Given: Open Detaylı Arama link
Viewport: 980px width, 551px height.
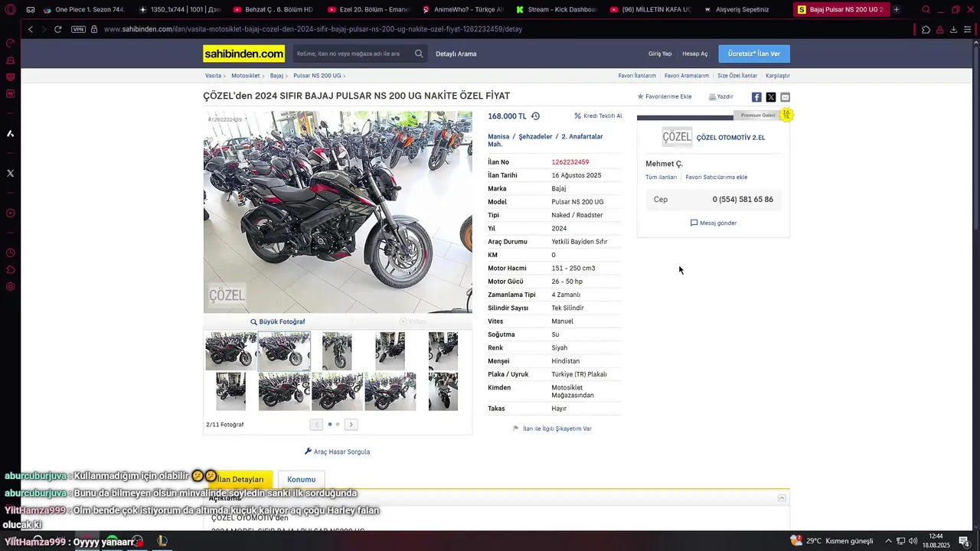Looking at the screenshot, I should coord(456,54).
